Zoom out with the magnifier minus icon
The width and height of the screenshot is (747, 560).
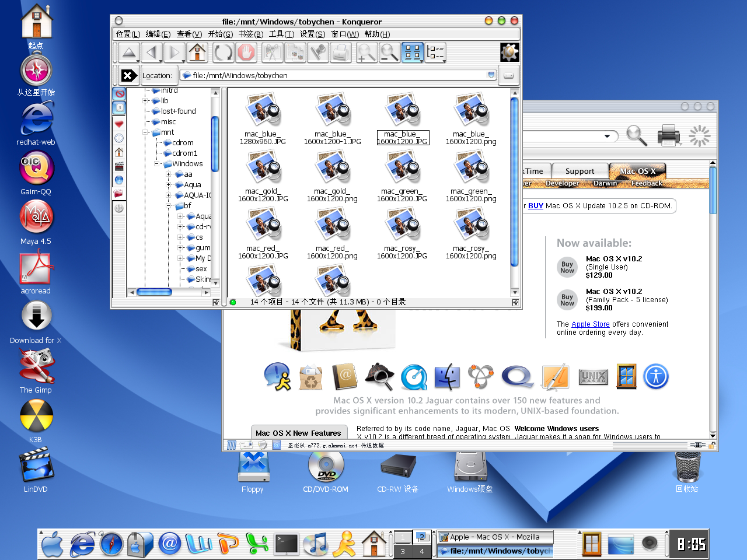(x=389, y=53)
